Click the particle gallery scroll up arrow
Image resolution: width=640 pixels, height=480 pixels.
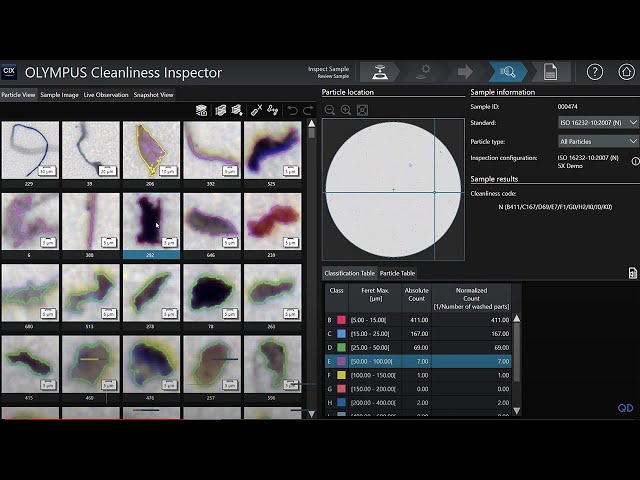tap(312, 124)
